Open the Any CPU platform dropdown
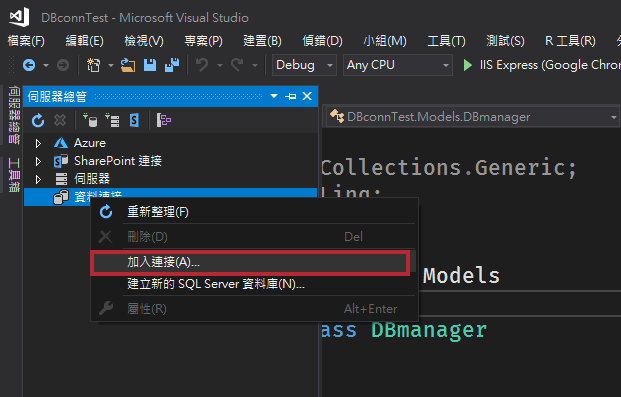Image resolution: width=621 pixels, height=397 pixels. pos(398,65)
